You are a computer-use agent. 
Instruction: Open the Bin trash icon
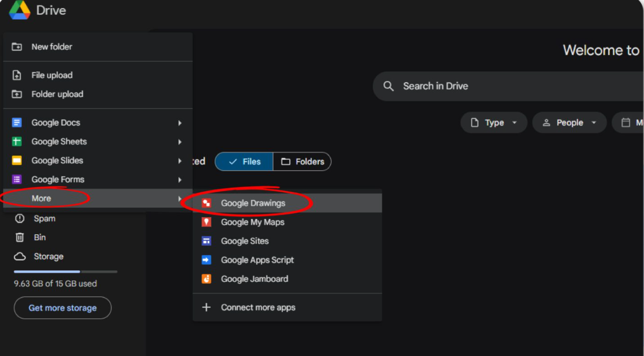pyautogui.click(x=20, y=237)
